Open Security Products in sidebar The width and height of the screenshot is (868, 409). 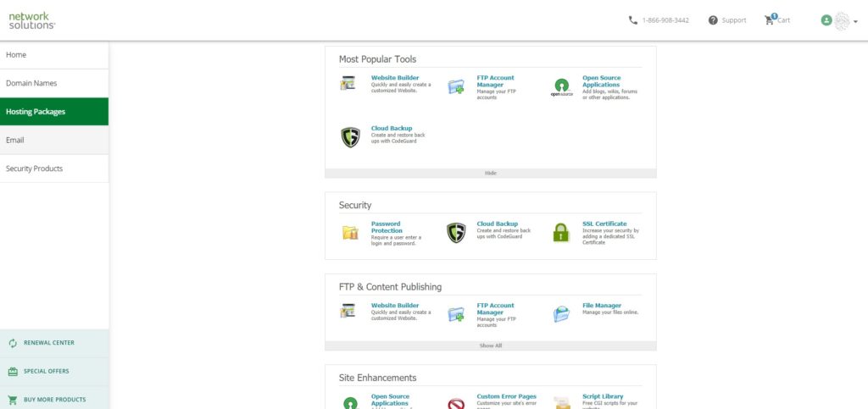pos(54,169)
